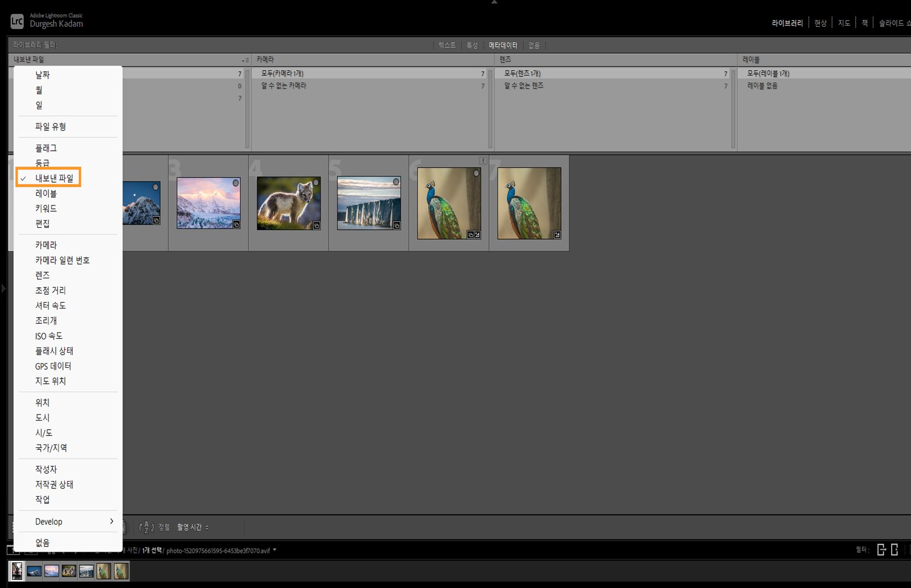The width and height of the screenshot is (911, 588).
Task: Choose 플래그 in the column menu
Action: (68, 148)
